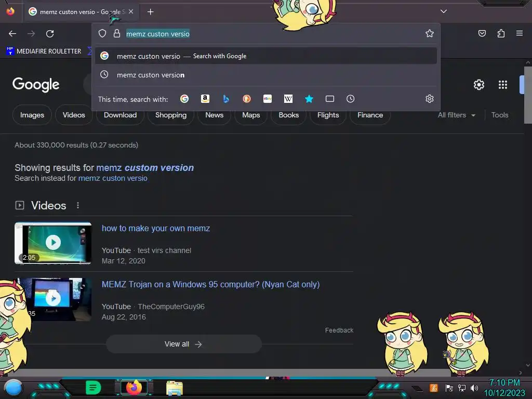Open the Firefox application menu
Viewport: 532px width, 399px height.
(520, 33)
